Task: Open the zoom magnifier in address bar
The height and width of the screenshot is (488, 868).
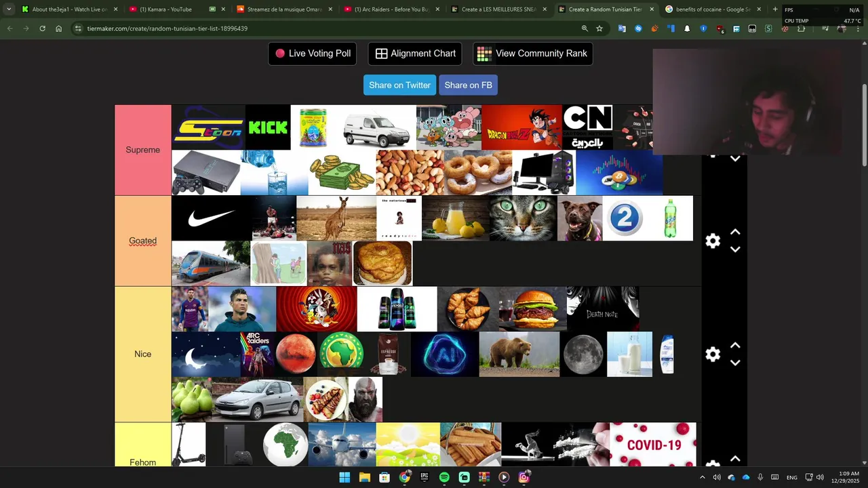Action: [585, 28]
